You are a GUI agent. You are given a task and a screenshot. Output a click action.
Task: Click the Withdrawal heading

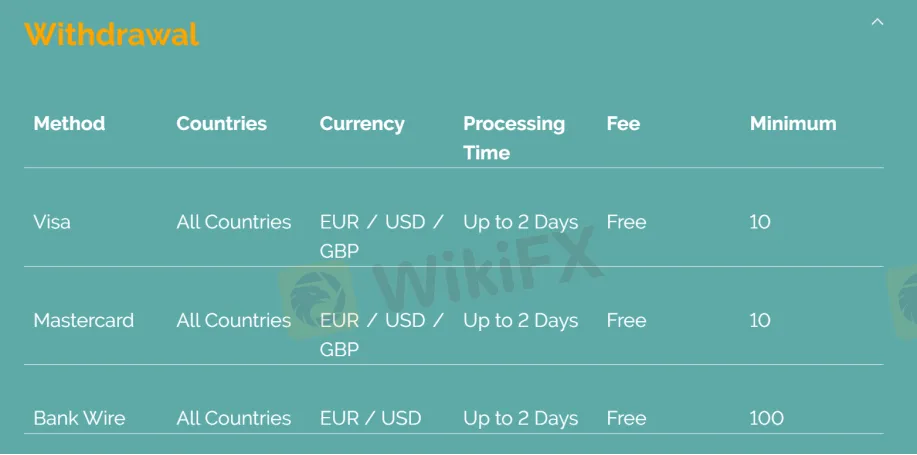click(112, 35)
